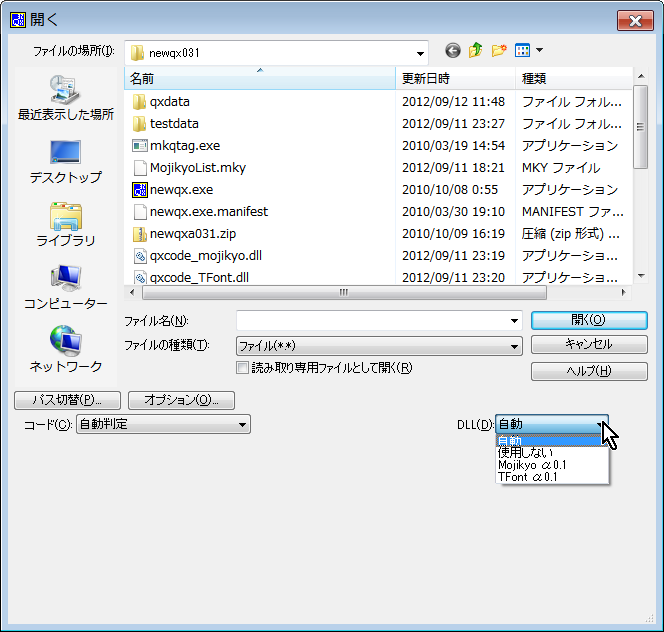Click vertical scrollbar down arrow

point(641,276)
